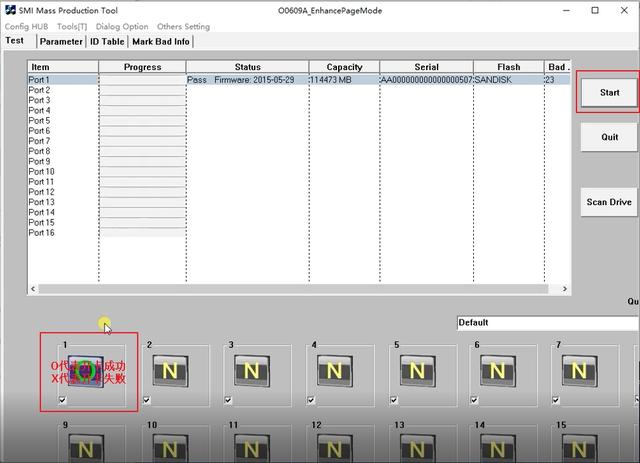Click the Item column header
The image size is (640, 463).
pos(63,67)
